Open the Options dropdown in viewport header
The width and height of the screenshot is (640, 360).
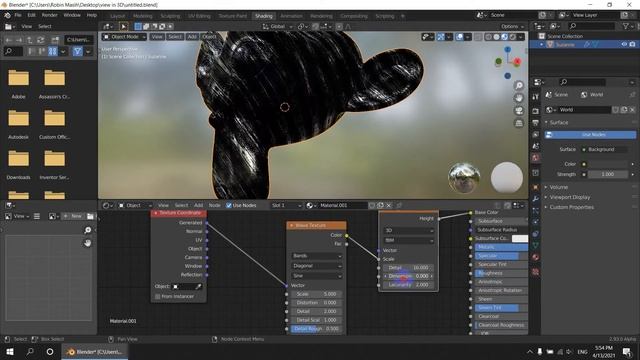(x=512, y=27)
